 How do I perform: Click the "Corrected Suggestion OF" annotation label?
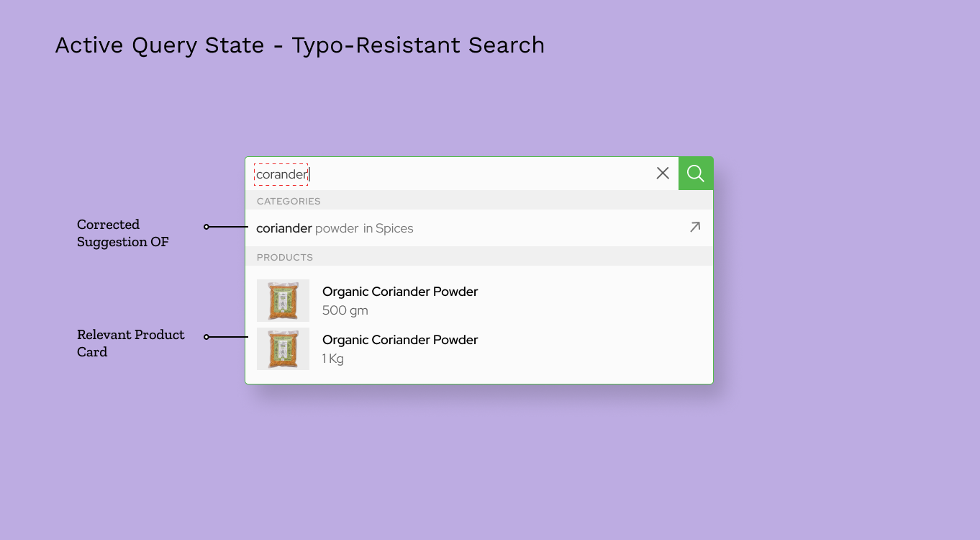[123, 233]
